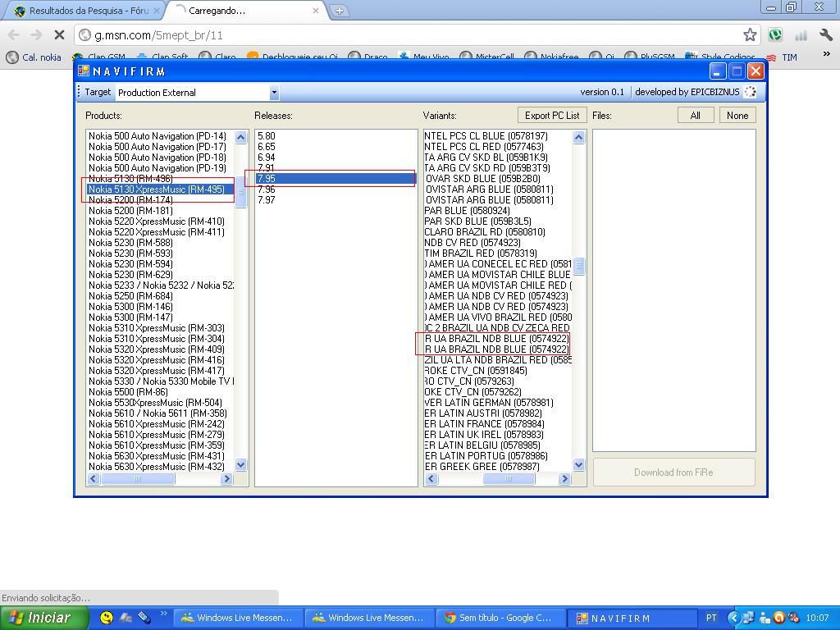840x630 pixels.
Task: Expand hidden tray icons arrow
Action: point(733,618)
